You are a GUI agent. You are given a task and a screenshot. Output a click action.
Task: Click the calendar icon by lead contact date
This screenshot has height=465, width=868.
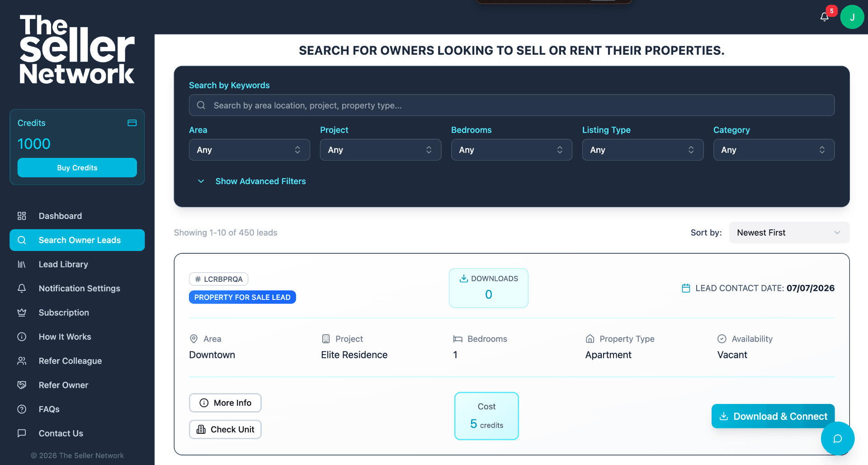(x=686, y=288)
